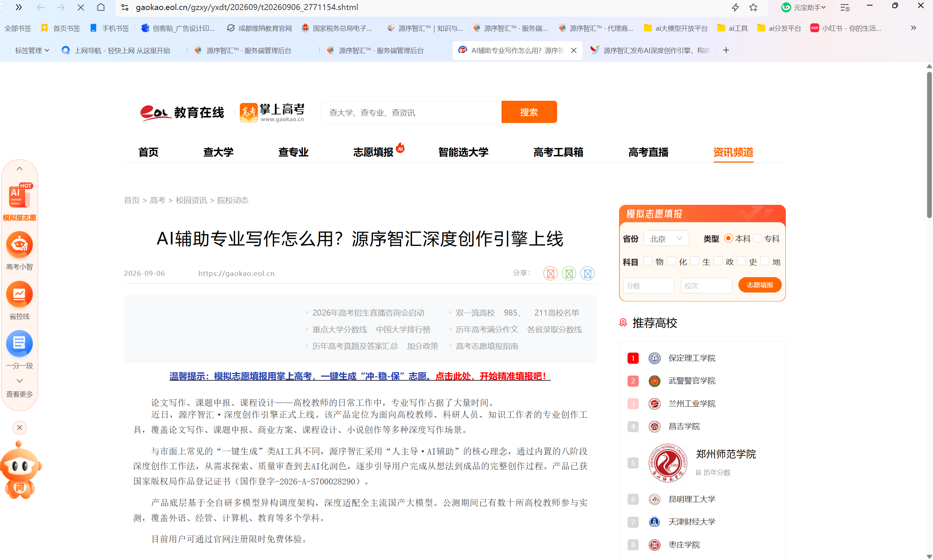Share the article via the red share icon
This screenshot has width=933, height=560.
[550, 274]
